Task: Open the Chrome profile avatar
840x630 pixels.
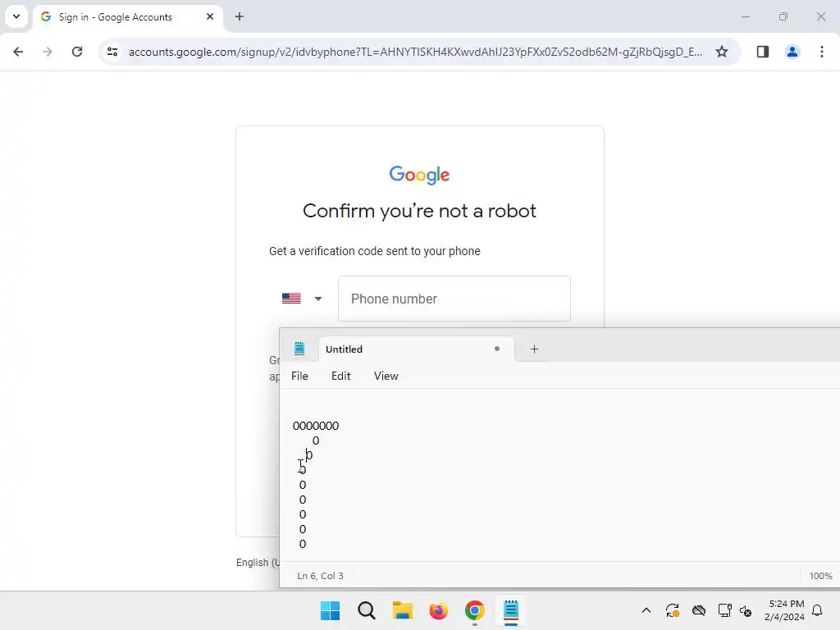Action: (x=792, y=52)
